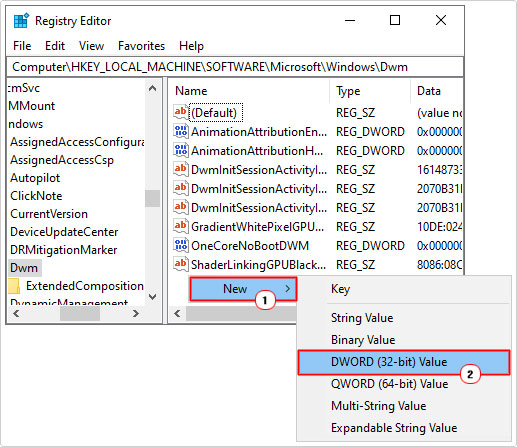517x447 pixels.
Task: Open the Help menu
Action: (191, 46)
